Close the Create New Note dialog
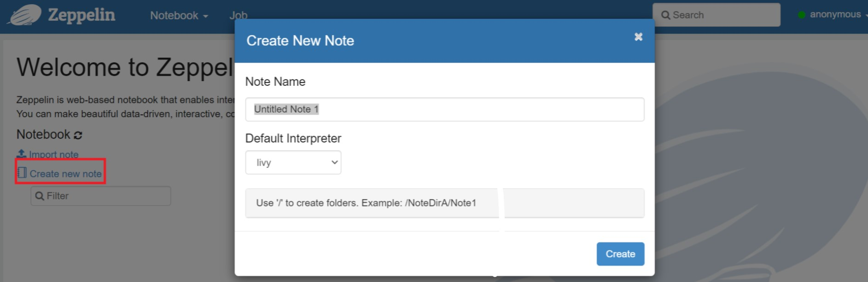The image size is (868, 282). point(638,37)
